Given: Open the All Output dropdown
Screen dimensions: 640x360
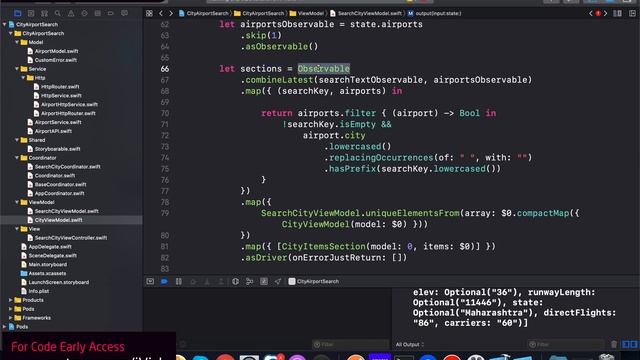Looking at the screenshot, I should point(410,344).
